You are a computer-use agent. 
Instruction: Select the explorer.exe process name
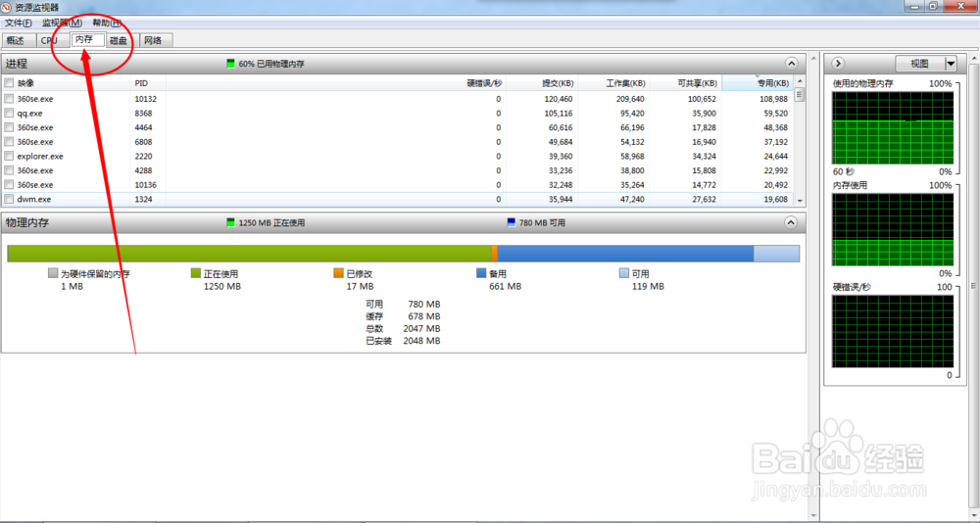coord(40,156)
